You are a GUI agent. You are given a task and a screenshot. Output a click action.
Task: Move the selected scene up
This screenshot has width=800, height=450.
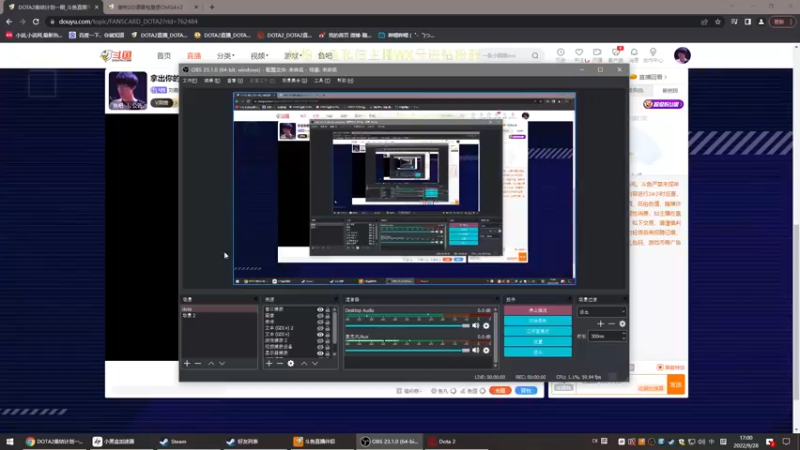pos(211,363)
